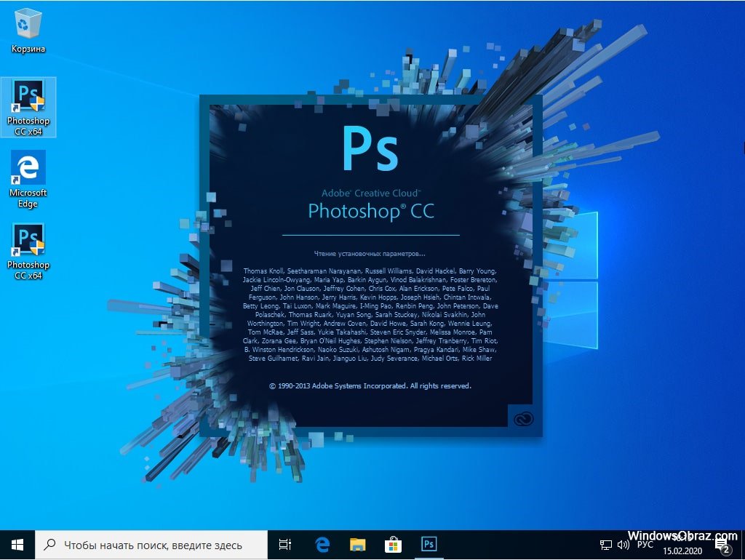
Task: Launch Edge from the taskbar
Action: (x=322, y=544)
